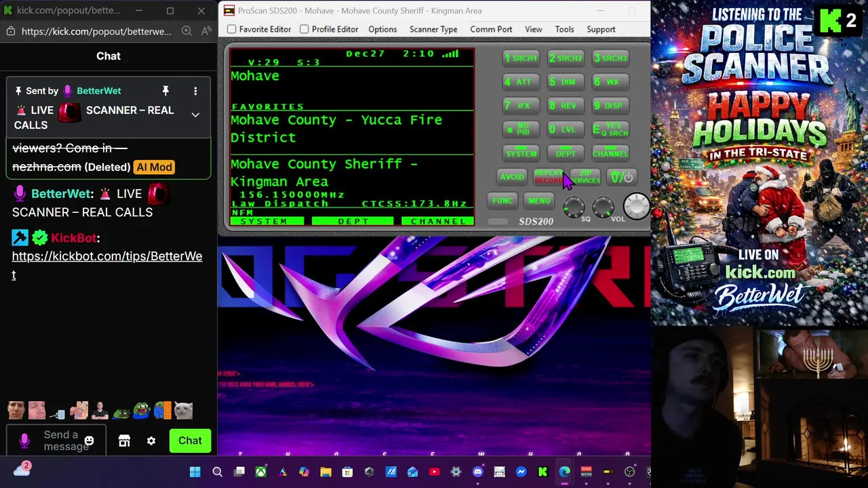Tap the 0 LVL key on scanner
This screenshot has height=488, width=868.
pyautogui.click(x=566, y=129)
